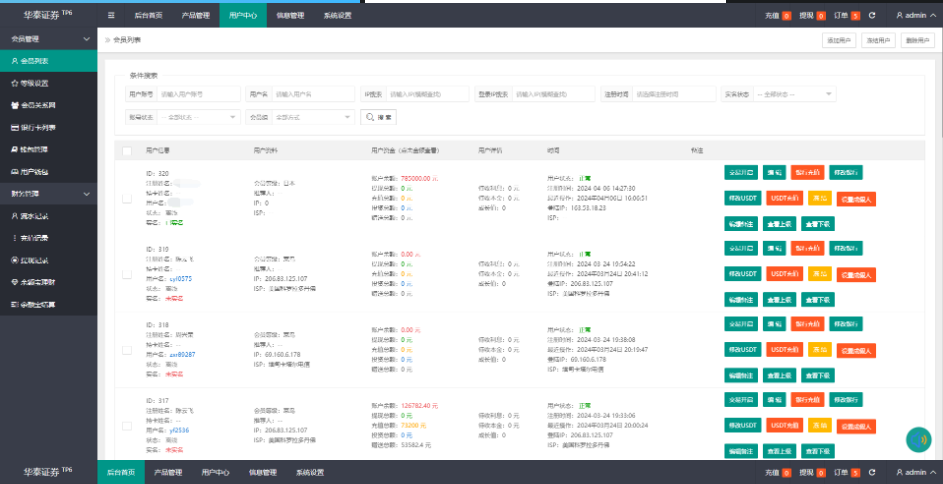Collapse the 会员管理 sidebar section
943x484 pixels.
(x=49, y=39)
